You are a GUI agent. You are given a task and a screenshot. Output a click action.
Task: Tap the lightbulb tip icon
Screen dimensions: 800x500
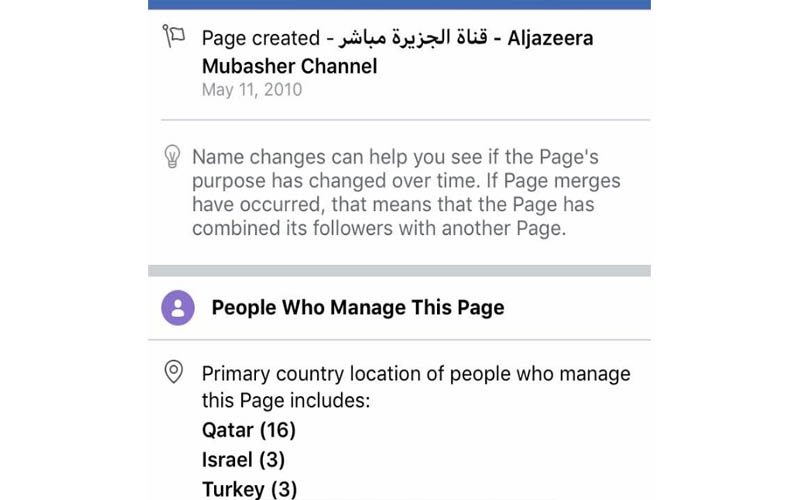click(173, 157)
